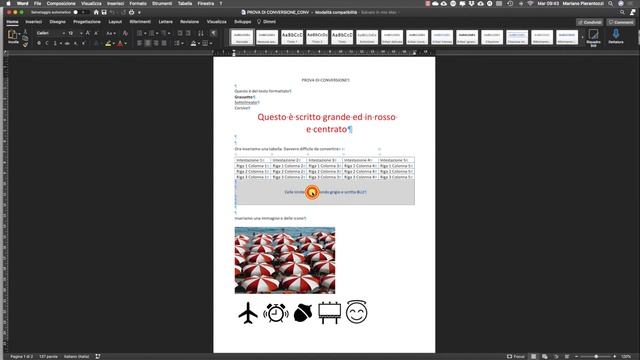
Task: Toggle italic formatting
Action: (47, 43)
